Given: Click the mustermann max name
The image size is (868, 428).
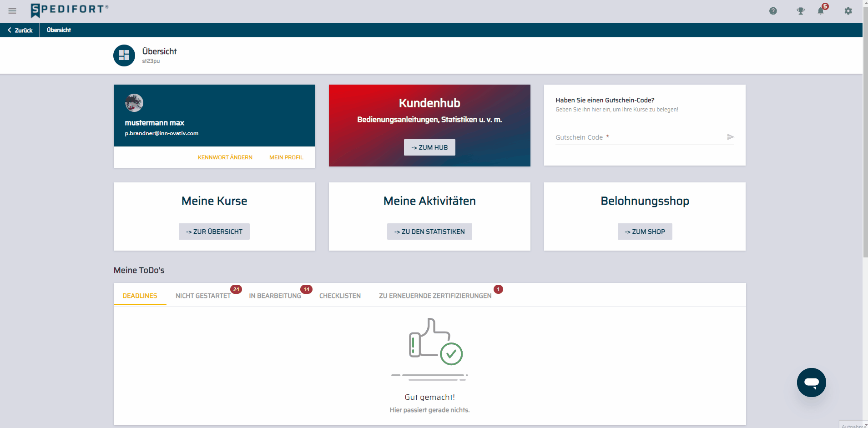Looking at the screenshot, I should point(154,123).
